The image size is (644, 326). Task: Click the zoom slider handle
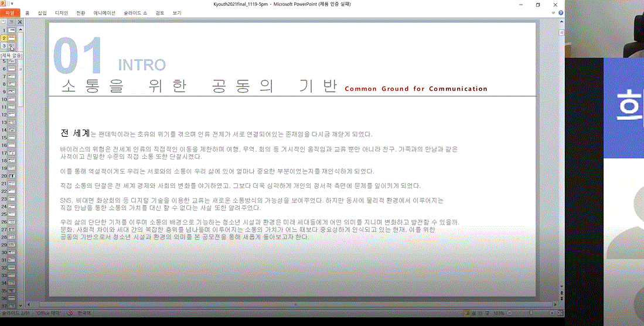[x=531, y=313]
